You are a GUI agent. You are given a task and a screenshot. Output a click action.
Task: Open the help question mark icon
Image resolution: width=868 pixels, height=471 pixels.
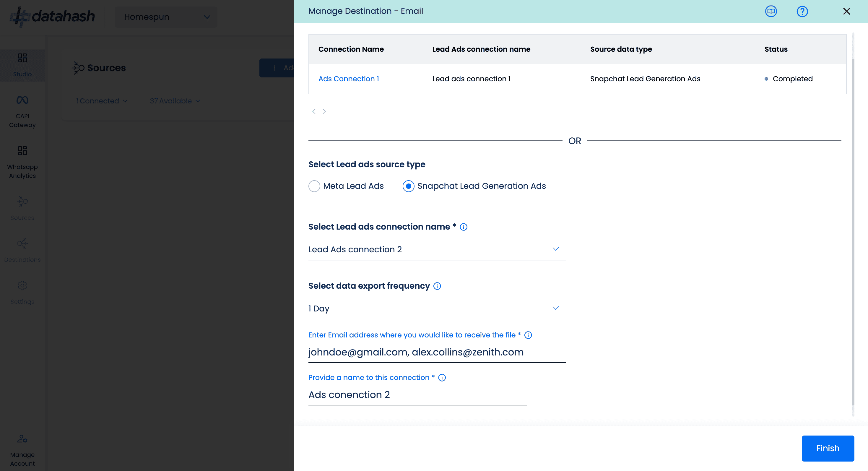[x=802, y=11]
